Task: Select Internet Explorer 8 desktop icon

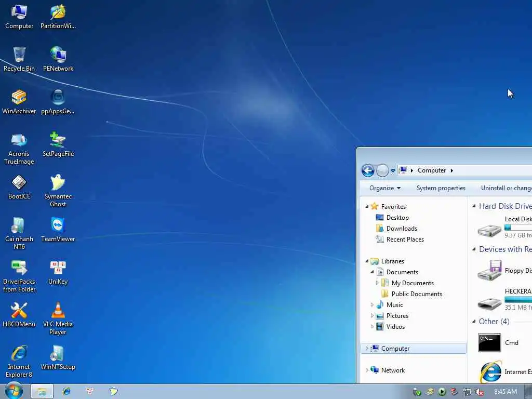Action: coord(19,362)
